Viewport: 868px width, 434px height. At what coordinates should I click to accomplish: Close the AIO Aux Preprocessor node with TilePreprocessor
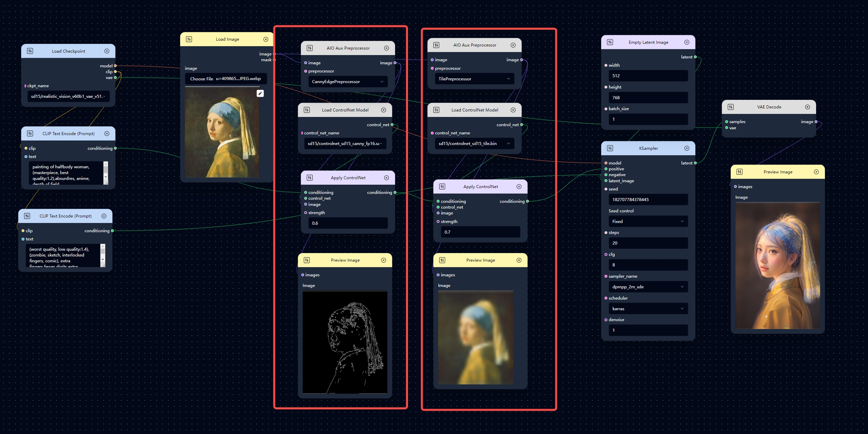click(513, 45)
